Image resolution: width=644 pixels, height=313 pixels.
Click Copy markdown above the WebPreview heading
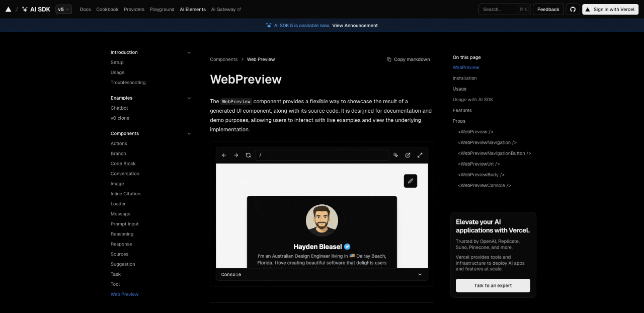coord(408,59)
